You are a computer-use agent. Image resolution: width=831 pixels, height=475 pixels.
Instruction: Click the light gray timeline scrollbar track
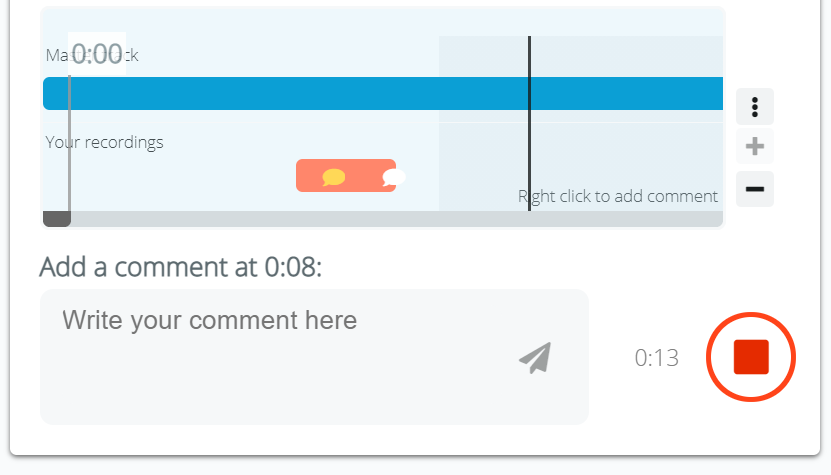point(400,219)
